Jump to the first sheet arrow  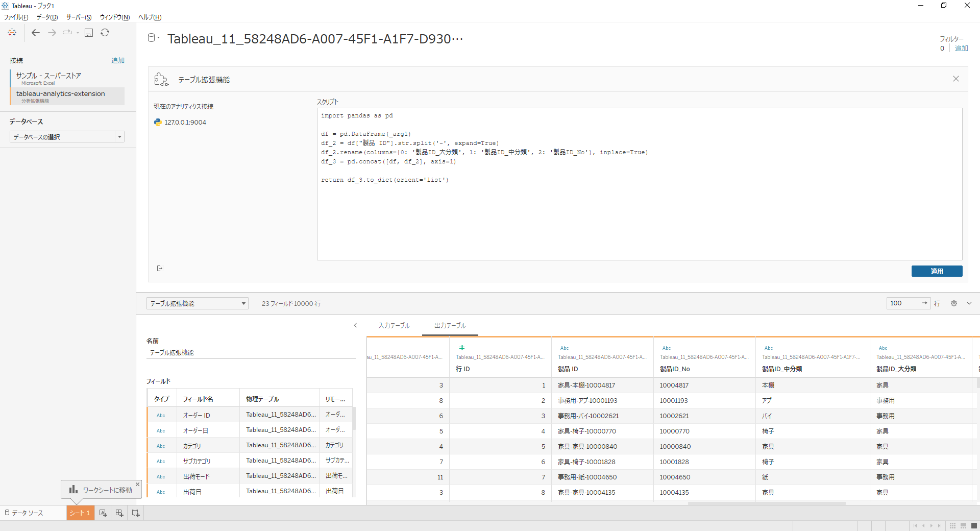click(x=915, y=526)
